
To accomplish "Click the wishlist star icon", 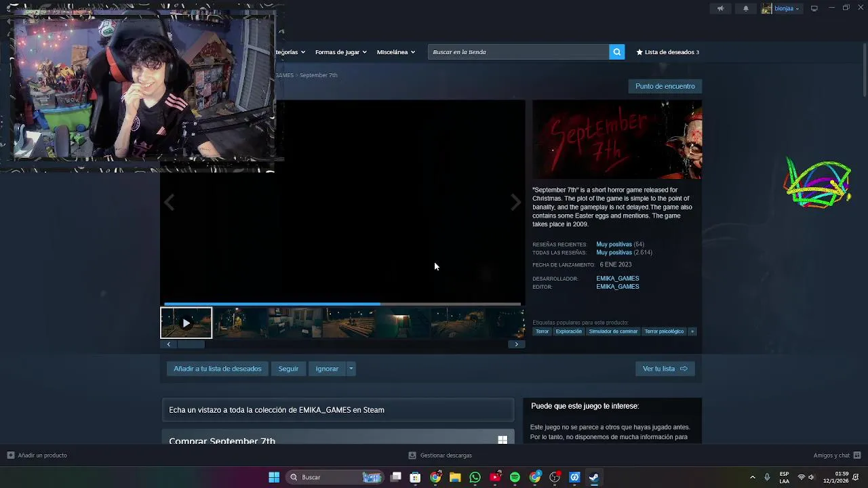I will click(639, 52).
